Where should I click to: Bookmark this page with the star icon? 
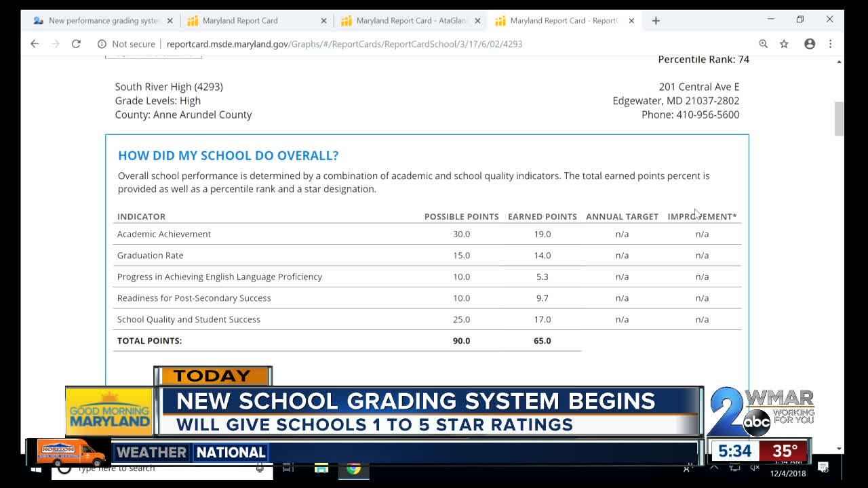[x=785, y=43]
